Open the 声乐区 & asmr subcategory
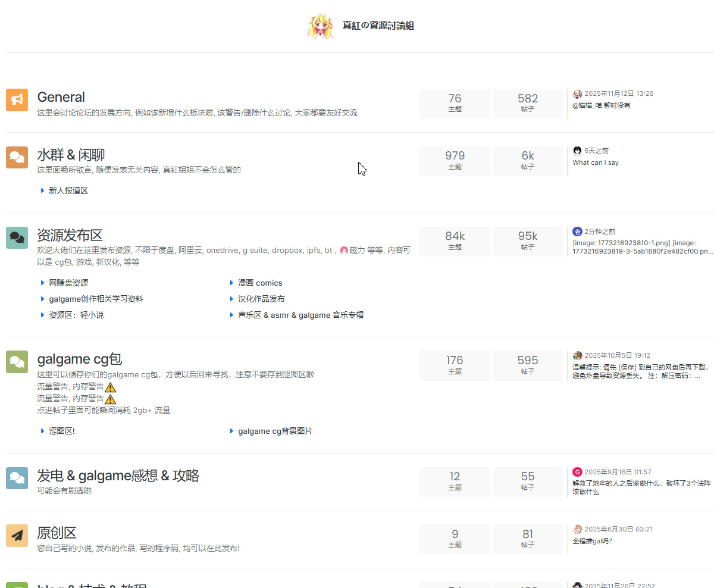This screenshot has width=714, height=588. coord(300,315)
